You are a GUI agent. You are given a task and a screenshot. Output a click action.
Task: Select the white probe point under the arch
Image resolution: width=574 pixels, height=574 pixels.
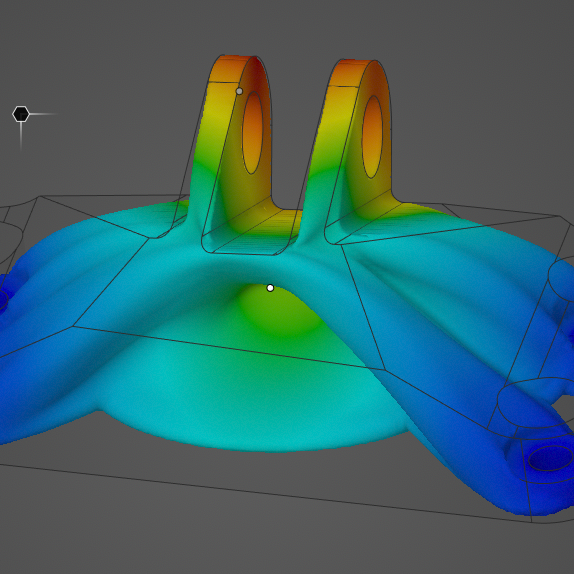click(270, 288)
